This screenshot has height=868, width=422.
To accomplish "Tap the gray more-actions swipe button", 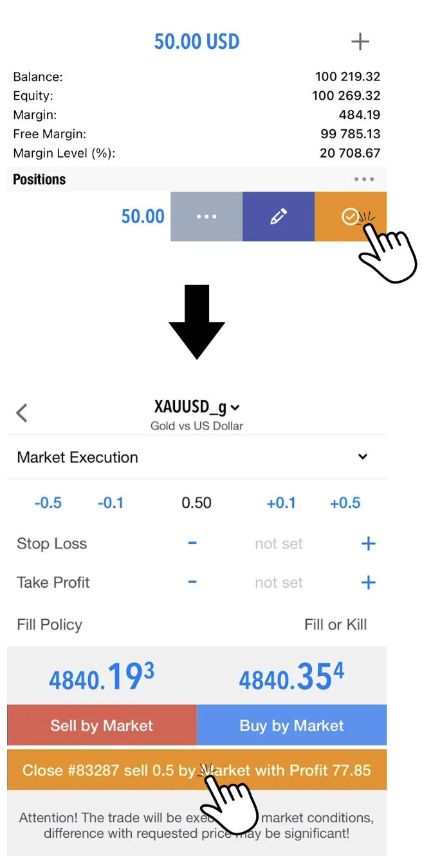I will [206, 217].
